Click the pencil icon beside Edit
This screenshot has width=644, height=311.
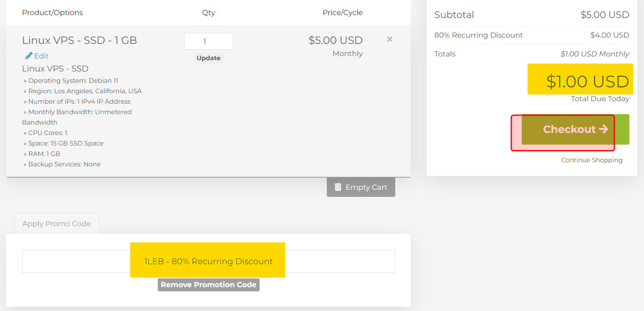click(x=29, y=56)
